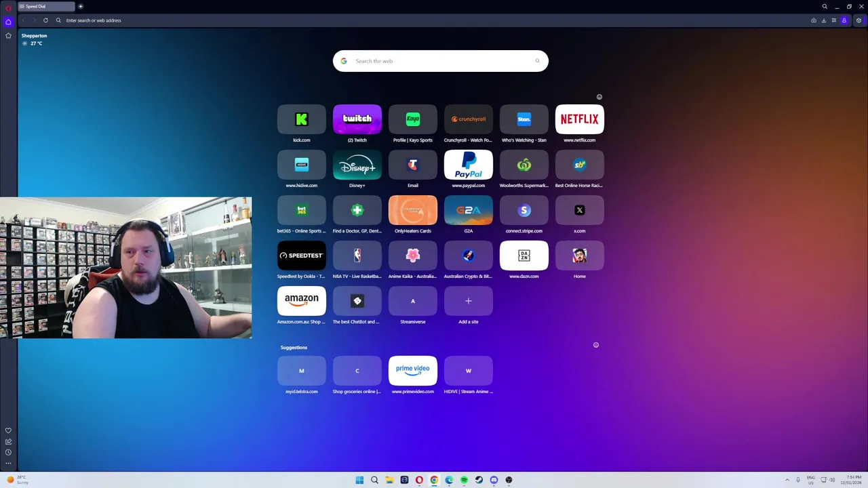Image resolution: width=868 pixels, height=488 pixels.
Task: Open the Best Online Horse Racing tile
Action: pos(580,165)
